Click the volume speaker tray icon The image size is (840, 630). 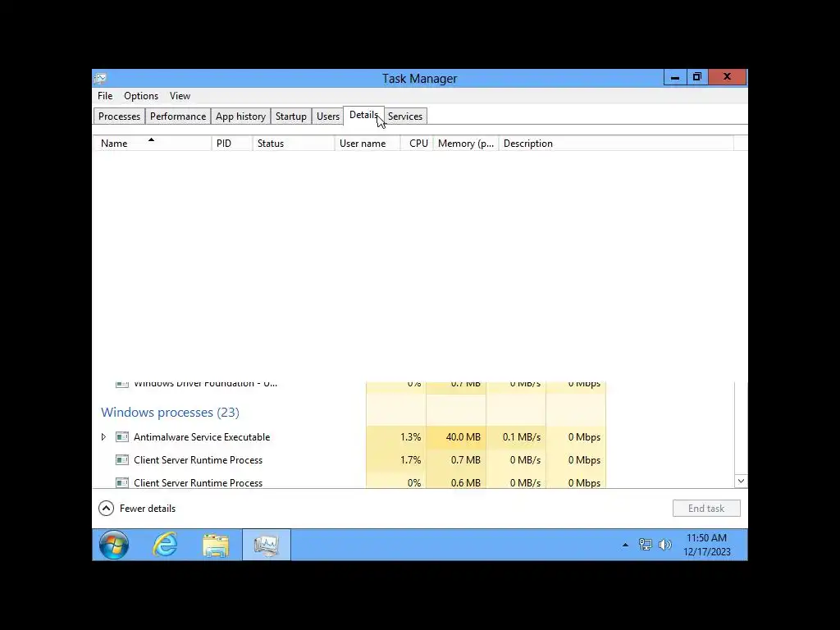click(x=664, y=545)
